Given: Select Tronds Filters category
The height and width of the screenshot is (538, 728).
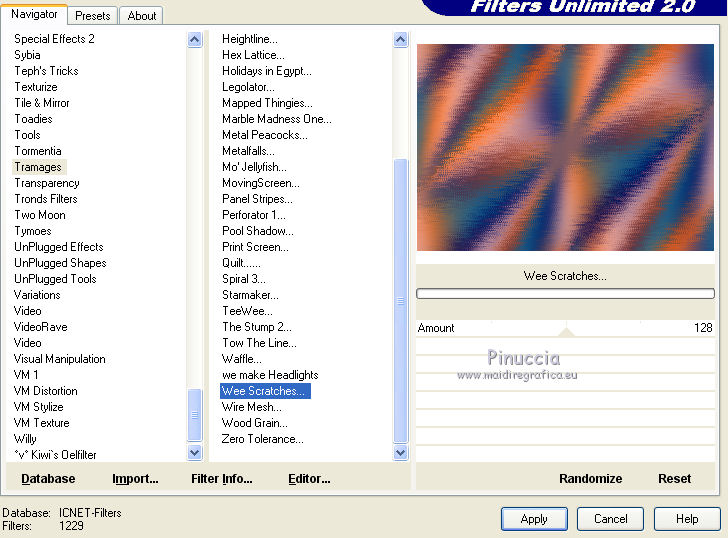Looking at the screenshot, I should (46, 199).
